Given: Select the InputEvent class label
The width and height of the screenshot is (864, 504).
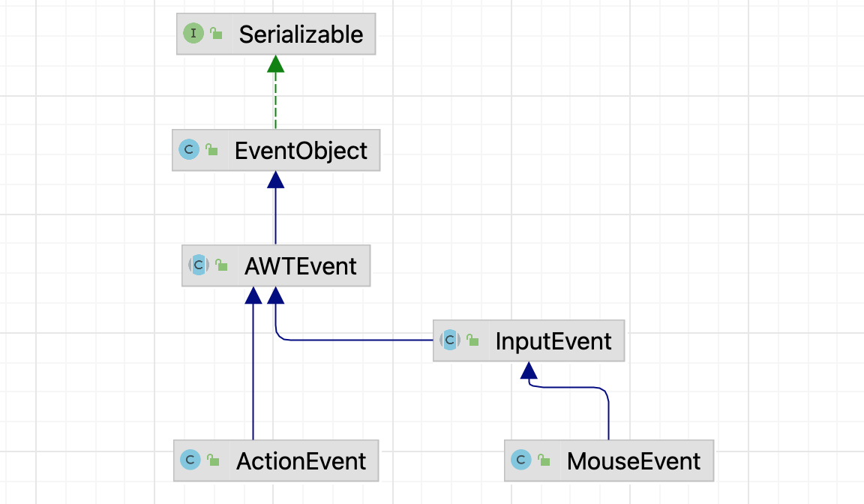Looking at the screenshot, I should point(553,341).
